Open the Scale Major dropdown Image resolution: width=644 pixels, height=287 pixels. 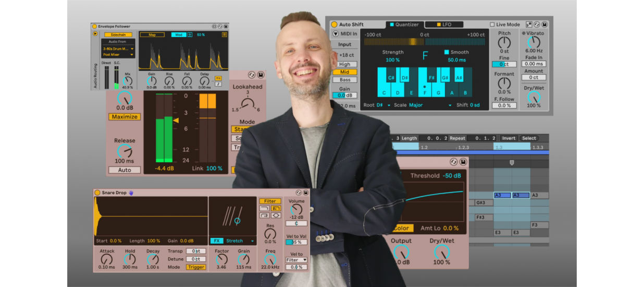point(423,105)
